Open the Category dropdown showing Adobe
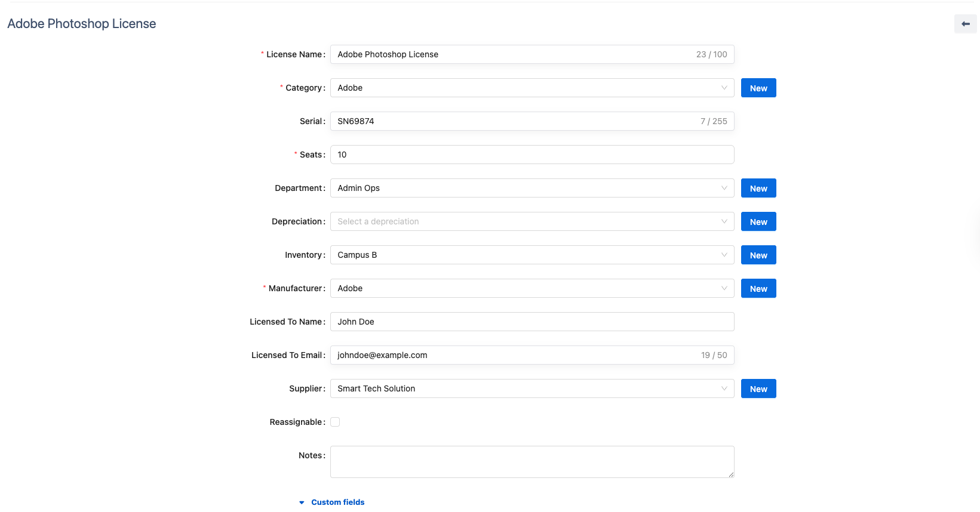 tap(532, 88)
